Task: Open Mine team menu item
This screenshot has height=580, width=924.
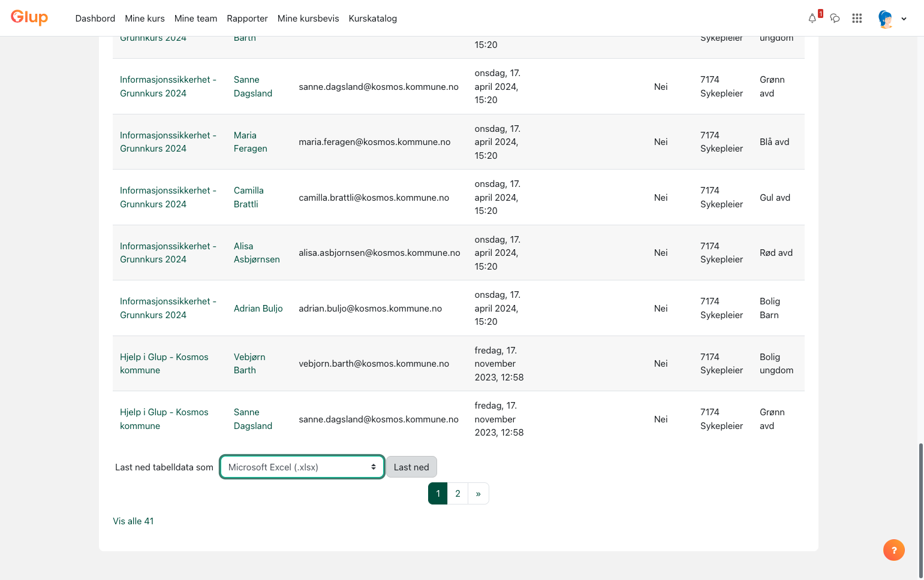Action: click(196, 19)
